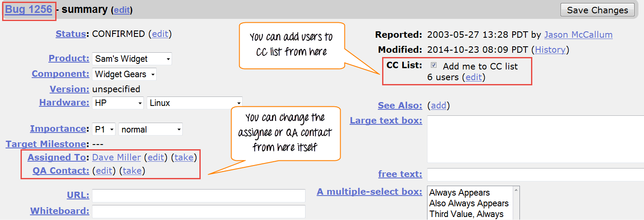
Task: View the bug History link
Action: [550, 50]
